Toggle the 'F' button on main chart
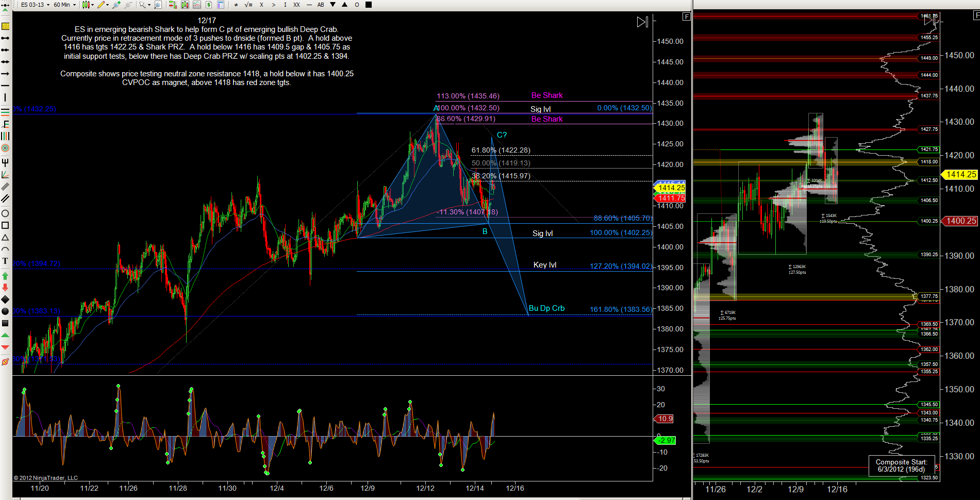 (x=686, y=16)
